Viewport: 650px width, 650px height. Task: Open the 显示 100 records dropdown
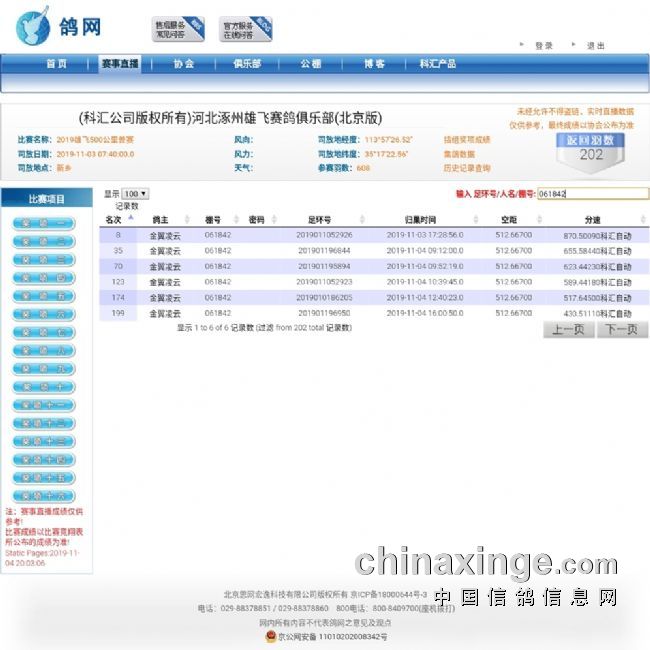135,194
